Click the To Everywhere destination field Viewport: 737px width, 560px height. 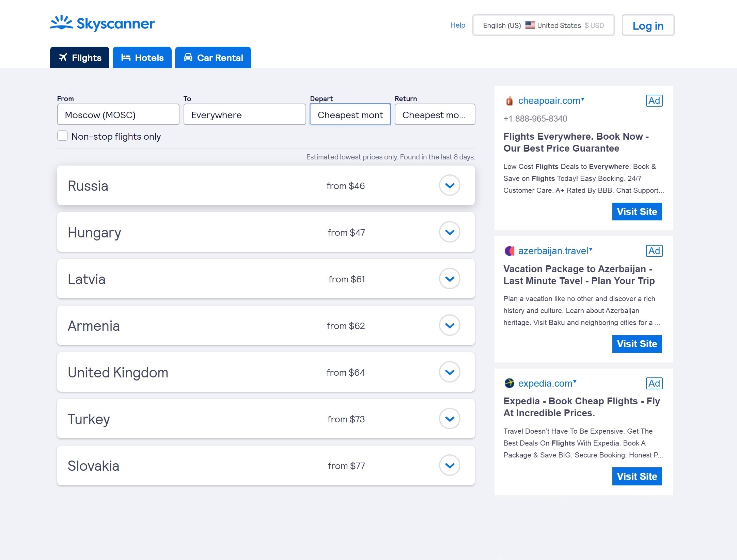tap(245, 114)
